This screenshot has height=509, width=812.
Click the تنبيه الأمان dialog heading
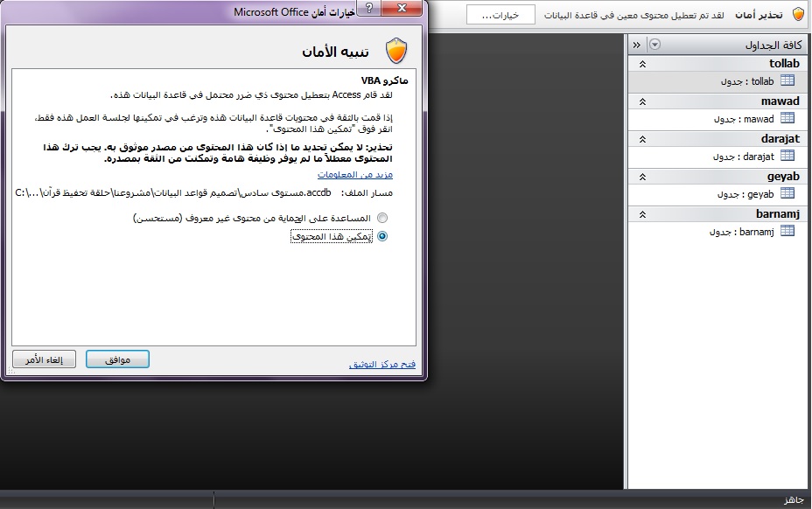coord(335,52)
